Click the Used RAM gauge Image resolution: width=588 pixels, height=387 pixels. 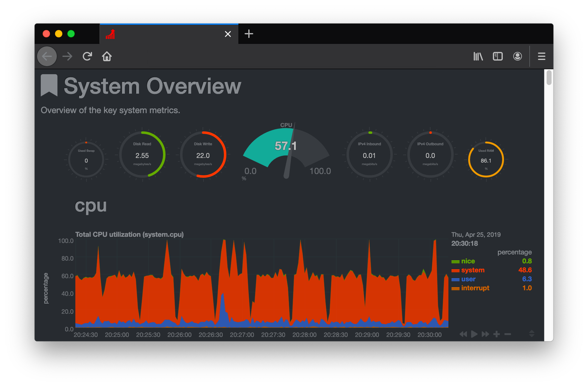486,160
